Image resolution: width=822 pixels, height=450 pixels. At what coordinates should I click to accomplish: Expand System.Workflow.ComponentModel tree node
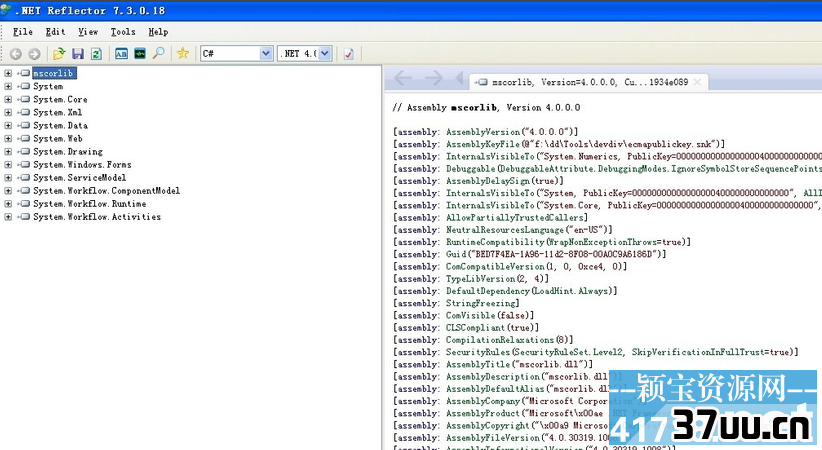point(8,191)
